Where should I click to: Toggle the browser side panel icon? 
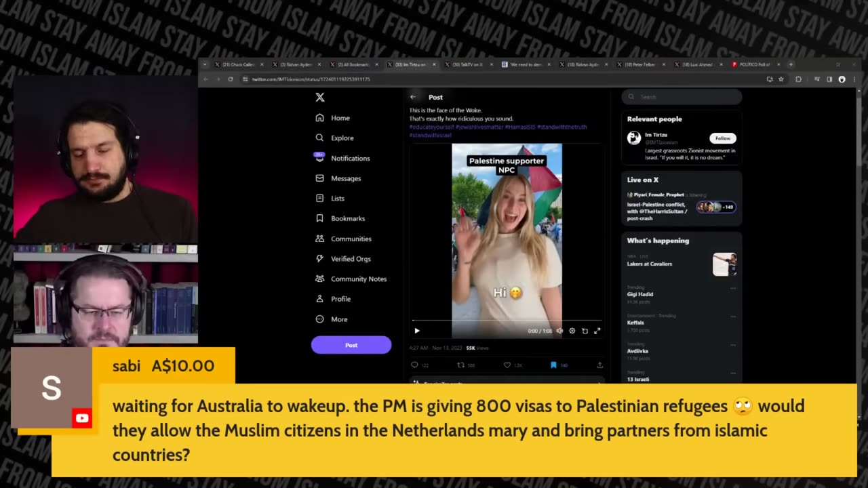[x=829, y=79]
